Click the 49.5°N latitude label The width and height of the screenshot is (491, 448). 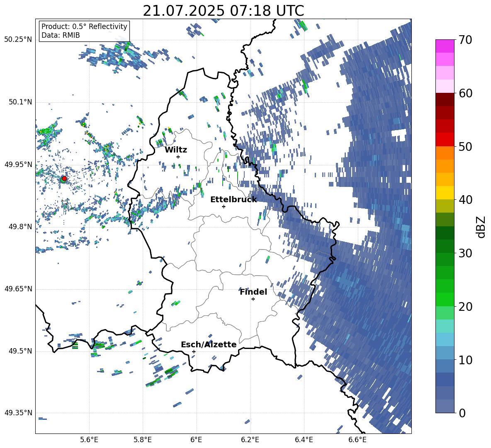click(20, 351)
